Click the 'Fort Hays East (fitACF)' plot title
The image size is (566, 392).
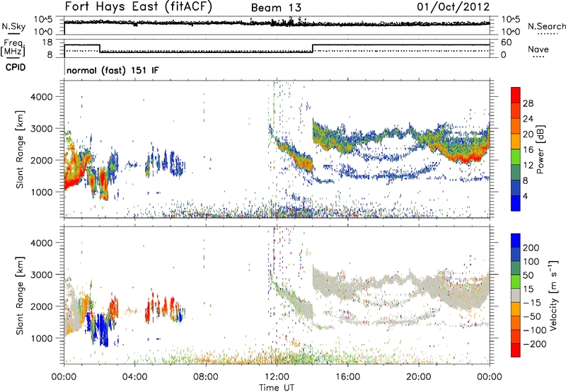138,6
